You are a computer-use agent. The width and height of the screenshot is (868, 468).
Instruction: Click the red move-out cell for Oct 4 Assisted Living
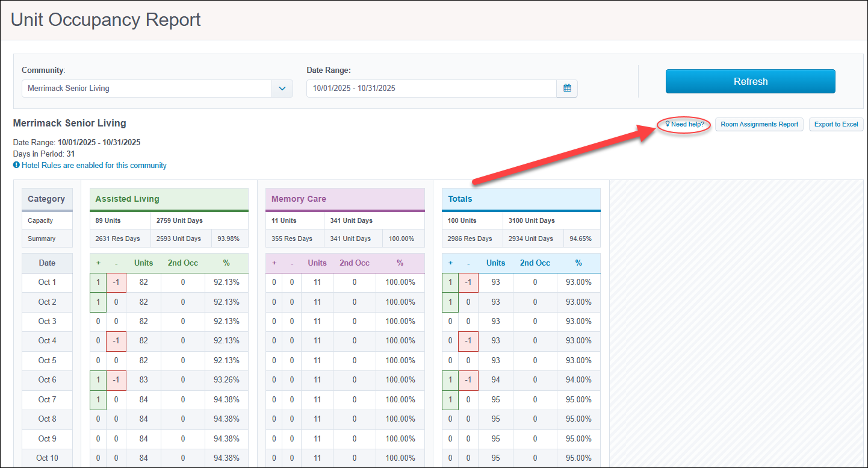(116, 341)
